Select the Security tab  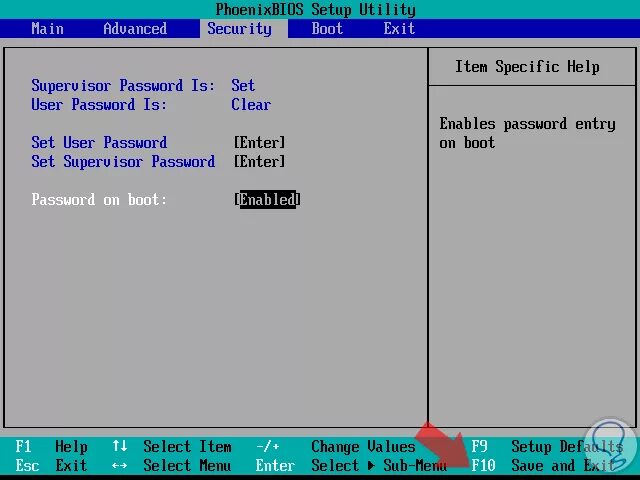coord(239,29)
